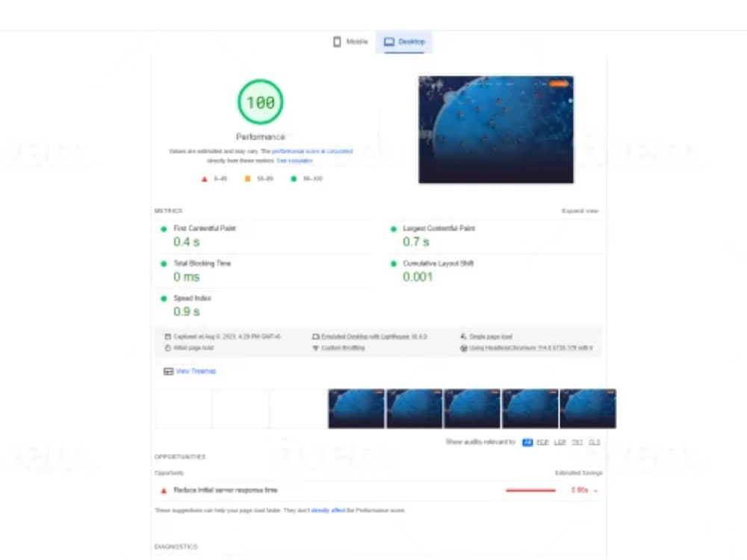This screenshot has height=560, width=747.
Task: Expand the Reduce initial server response time audit
Action: 594,491
